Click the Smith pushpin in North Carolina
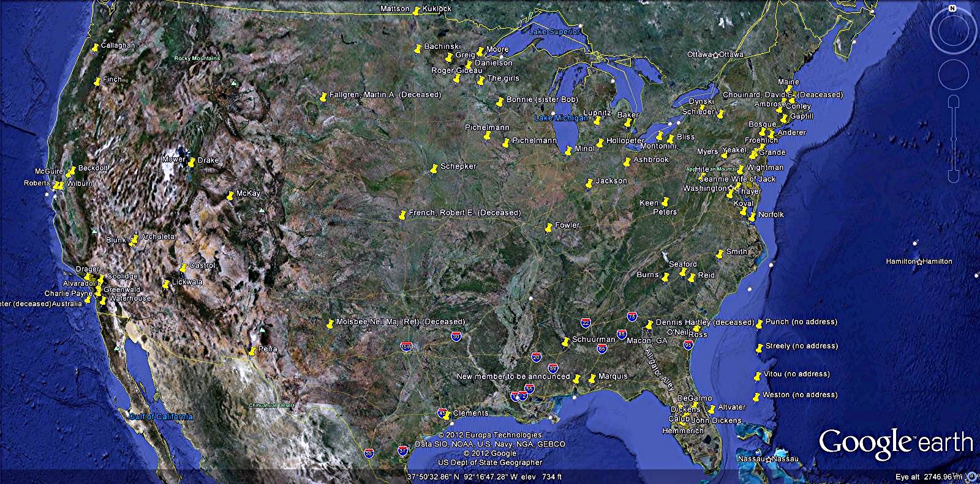Viewport: 980px width, 484px height. (x=720, y=254)
